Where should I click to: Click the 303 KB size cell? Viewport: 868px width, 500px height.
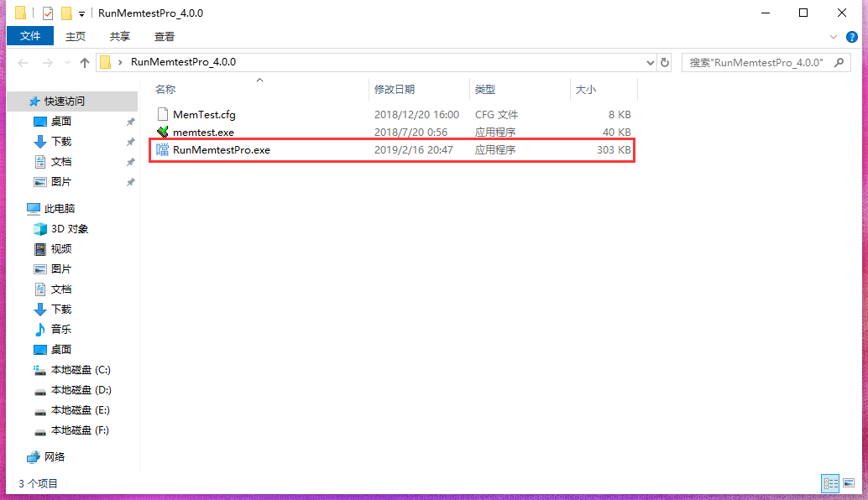pos(614,150)
